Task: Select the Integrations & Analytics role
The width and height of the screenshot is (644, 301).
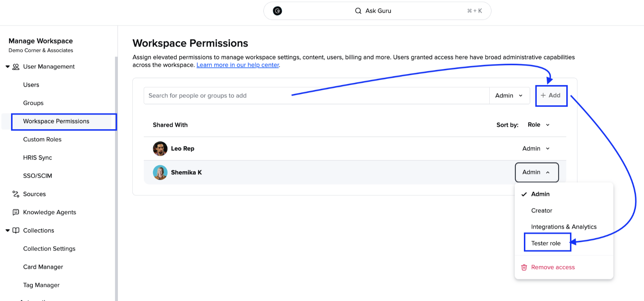Action: click(564, 227)
